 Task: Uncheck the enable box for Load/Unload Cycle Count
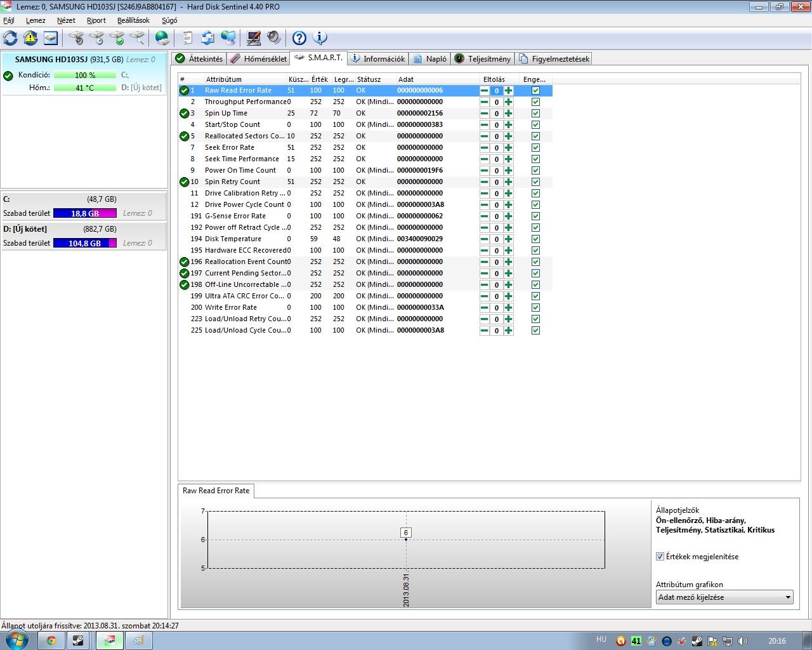click(x=535, y=331)
